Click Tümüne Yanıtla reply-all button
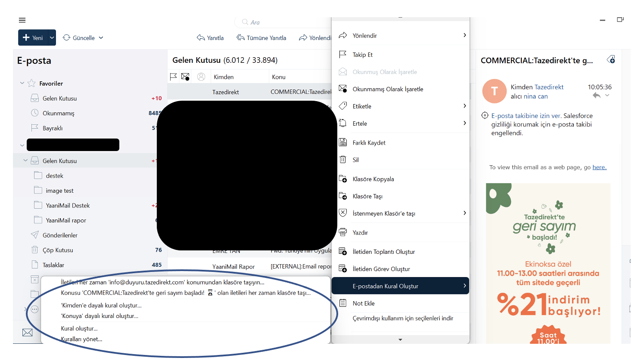641x364 pixels. click(261, 38)
